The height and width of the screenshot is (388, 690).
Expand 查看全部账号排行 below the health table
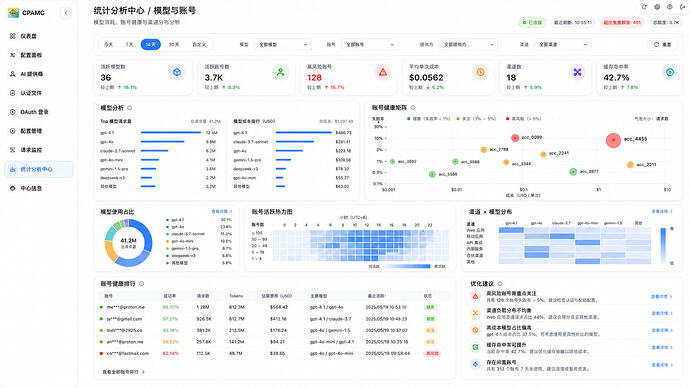(123, 372)
